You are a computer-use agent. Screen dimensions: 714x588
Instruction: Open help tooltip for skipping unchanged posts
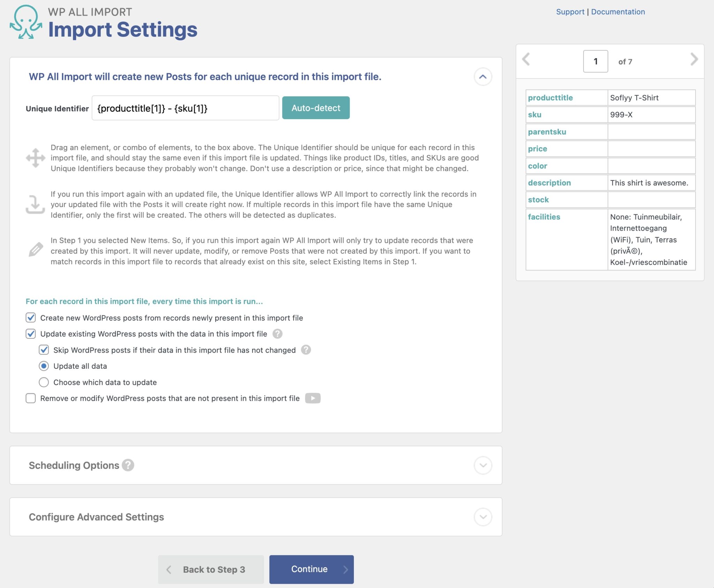tap(305, 350)
